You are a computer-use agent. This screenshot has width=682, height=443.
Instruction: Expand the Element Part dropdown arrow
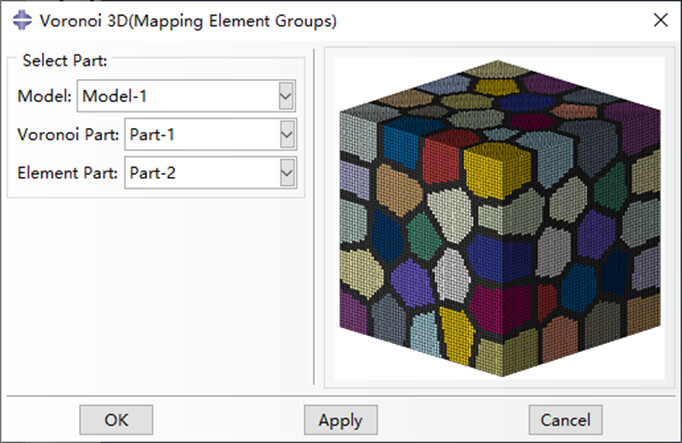click(x=287, y=173)
